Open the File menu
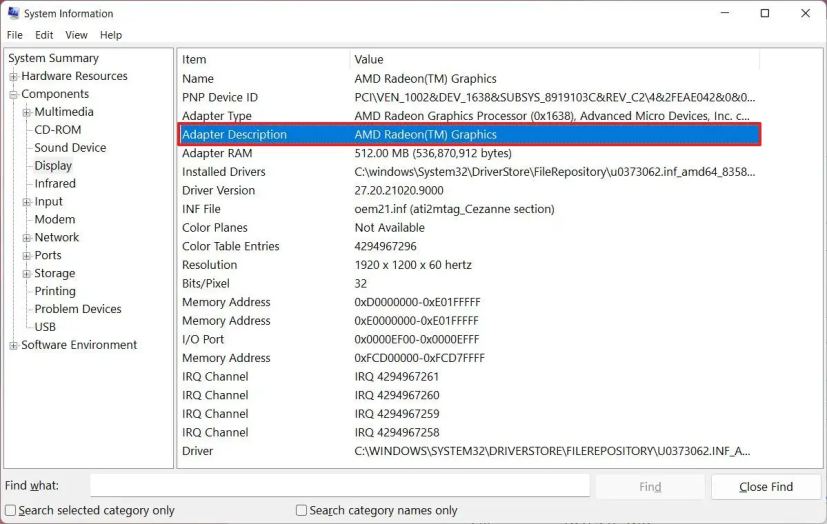Screen dimensions: 827x524 14,35
